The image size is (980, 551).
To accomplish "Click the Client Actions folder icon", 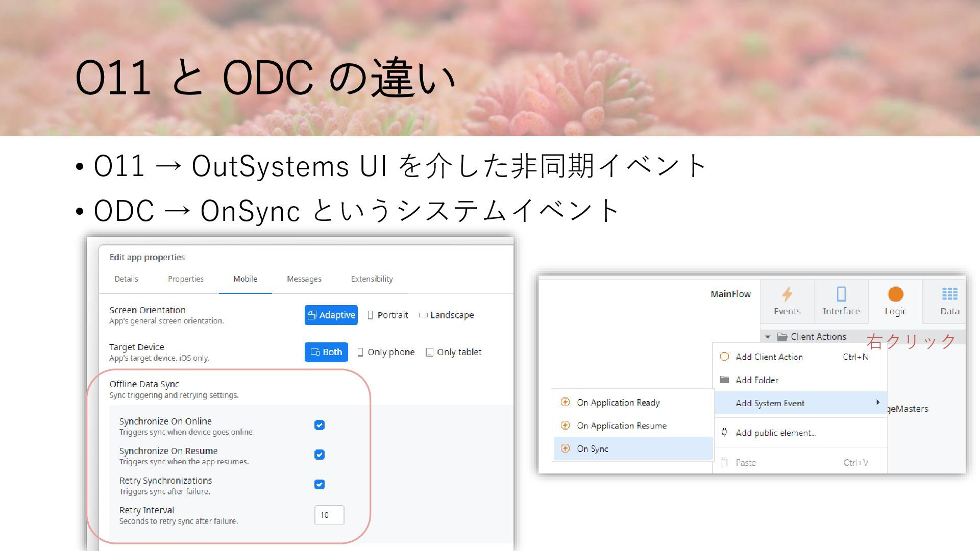I will tap(782, 337).
